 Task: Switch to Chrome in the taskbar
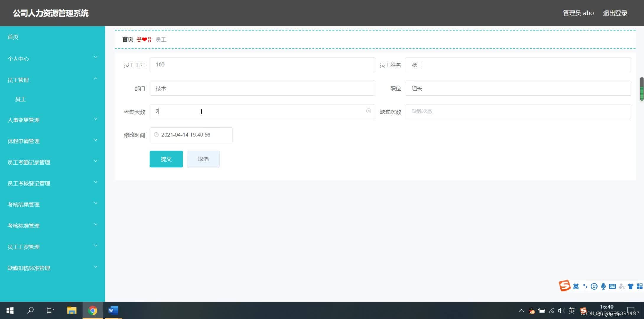(x=92, y=310)
